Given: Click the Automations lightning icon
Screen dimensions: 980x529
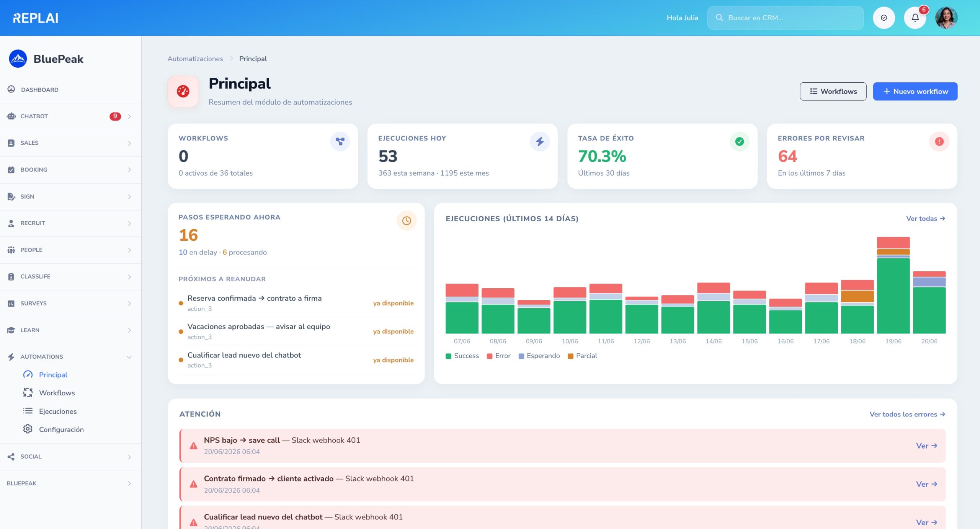Looking at the screenshot, I should pos(11,357).
